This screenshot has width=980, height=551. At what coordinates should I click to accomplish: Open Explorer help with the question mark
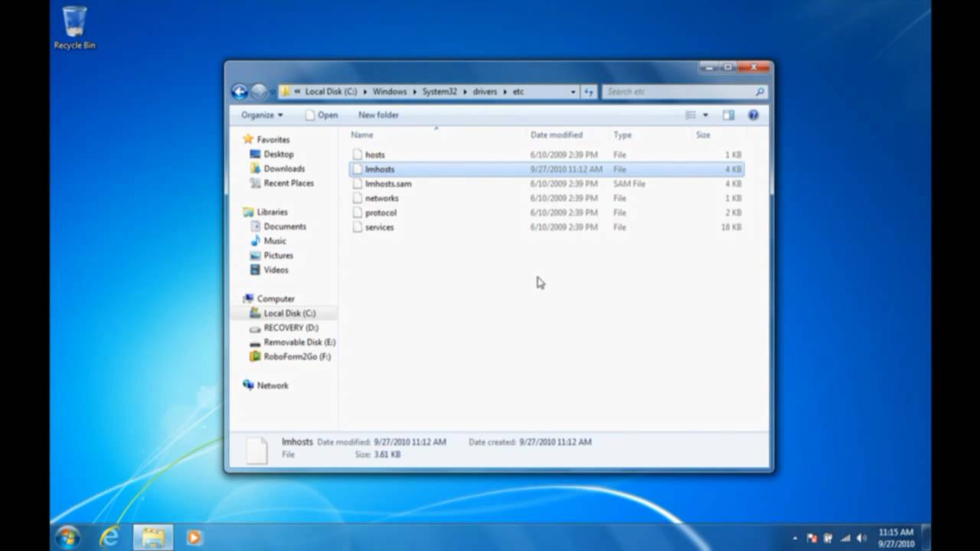point(753,115)
